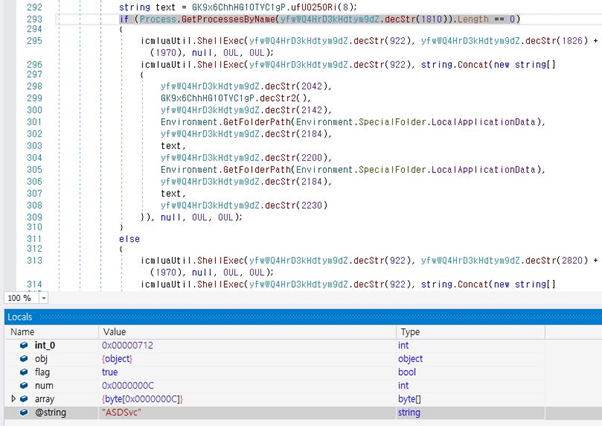The image size is (602, 426).
Task: Click the @string variable icon
Action: pyautogui.click(x=23, y=412)
